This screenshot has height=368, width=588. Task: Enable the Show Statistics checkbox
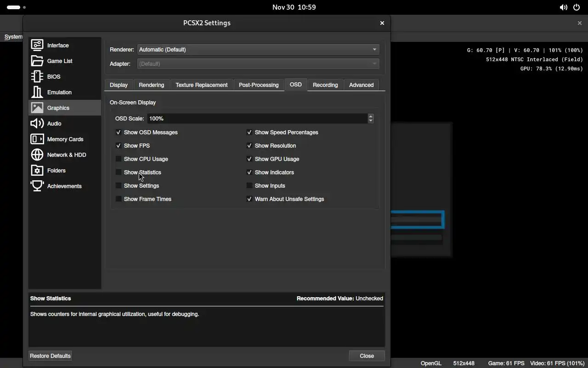[x=119, y=172]
